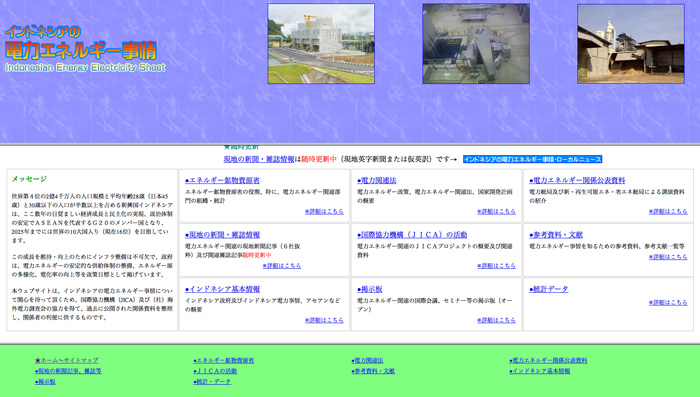The width and height of the screenshot is (700, 397).
Task: Click 詳細はこちら in 現地の新聞・雑誌情報 card
Action: [x=282, y=266]
